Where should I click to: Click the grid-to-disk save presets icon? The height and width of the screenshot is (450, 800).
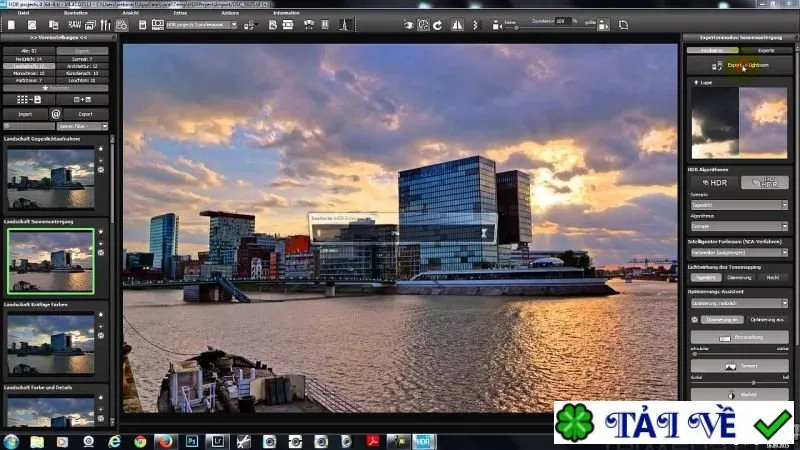29,99
